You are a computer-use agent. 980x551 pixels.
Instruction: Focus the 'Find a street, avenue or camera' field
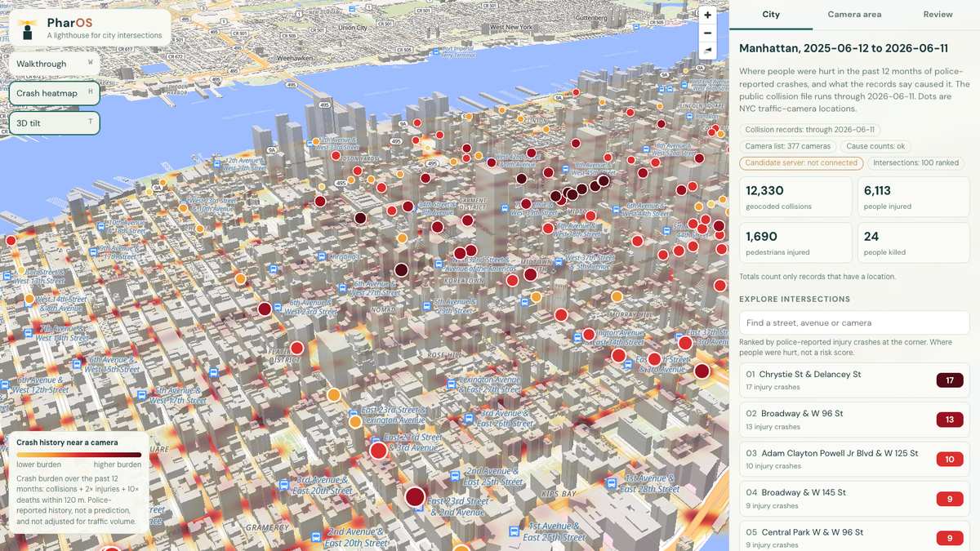point(854,322)
